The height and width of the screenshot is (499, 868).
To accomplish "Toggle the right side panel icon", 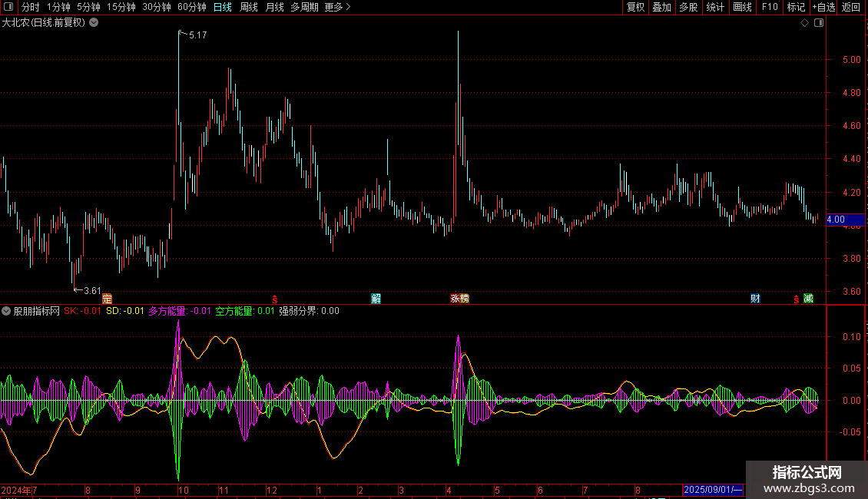I will pos(818,23).
